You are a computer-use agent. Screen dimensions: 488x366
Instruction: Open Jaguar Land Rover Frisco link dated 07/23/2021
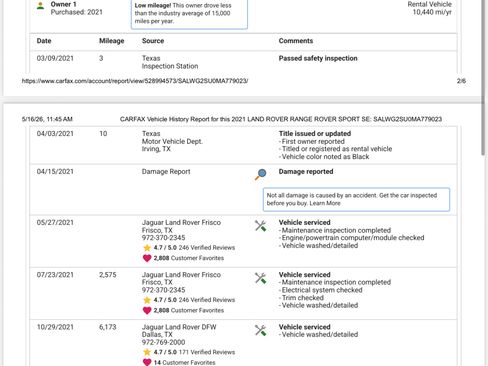(181, 275)
